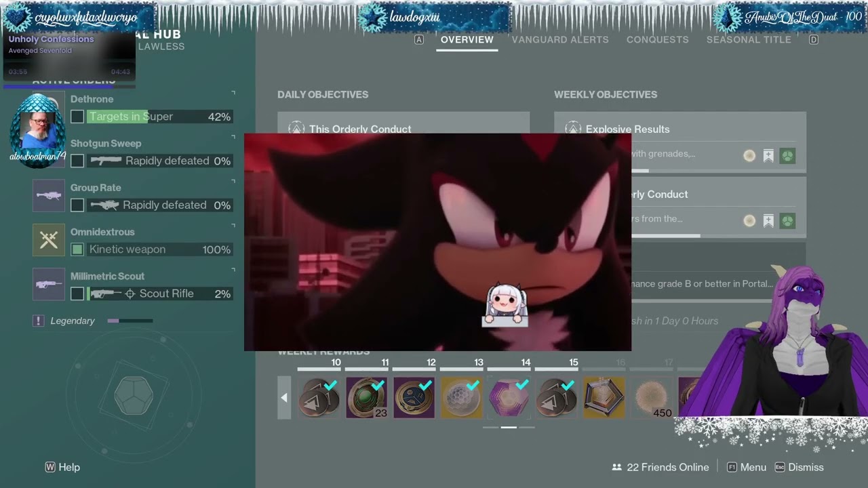Click the Targets in Super 42% progress bar

pos(160,117)
